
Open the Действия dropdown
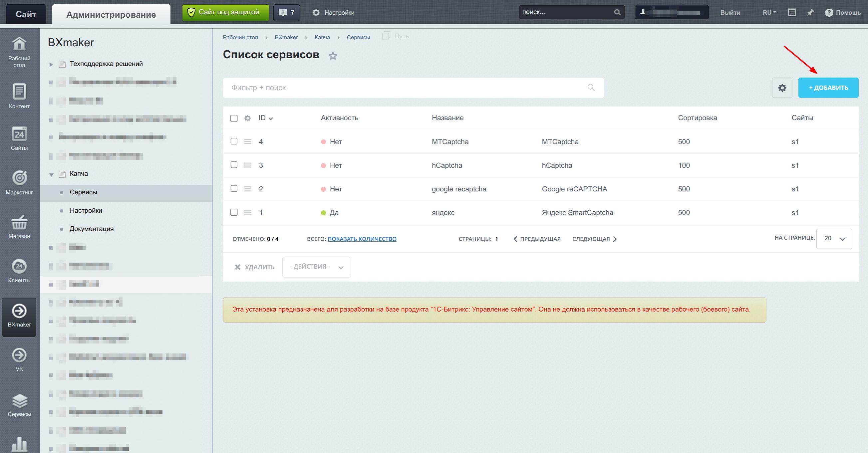(316, 267)
